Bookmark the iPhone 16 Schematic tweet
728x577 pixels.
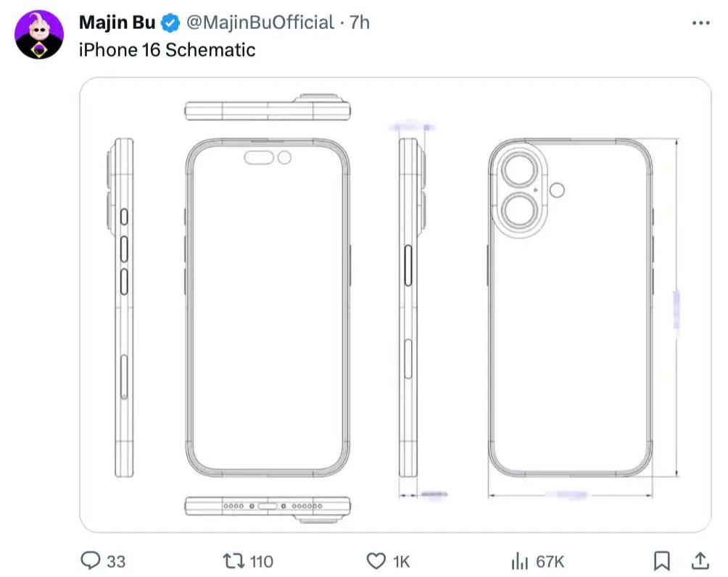coord(661,560)
